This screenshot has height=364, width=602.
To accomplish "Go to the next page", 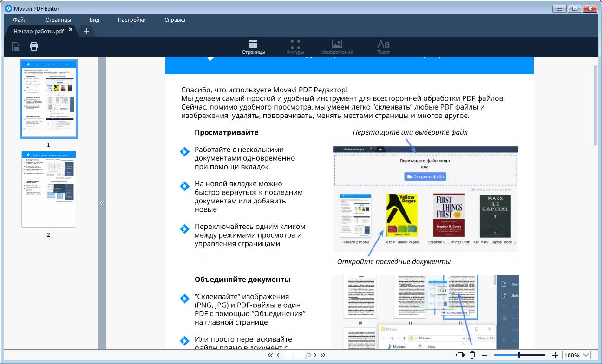I will 315,355.
